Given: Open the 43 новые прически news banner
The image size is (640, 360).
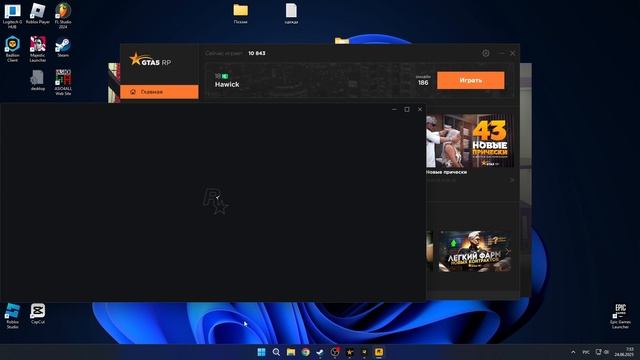Looking at the screenshot, I should coord(469,141).
